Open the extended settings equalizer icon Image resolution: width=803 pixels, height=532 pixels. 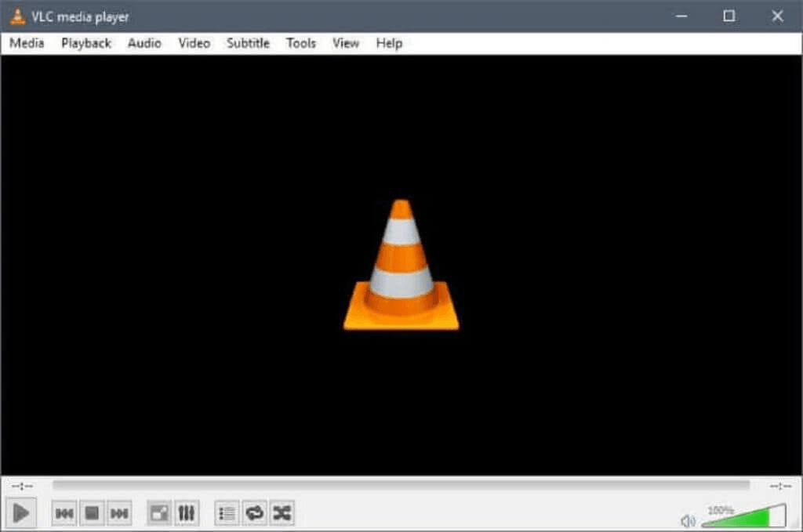pyautogui.click(x=186, y=513)
